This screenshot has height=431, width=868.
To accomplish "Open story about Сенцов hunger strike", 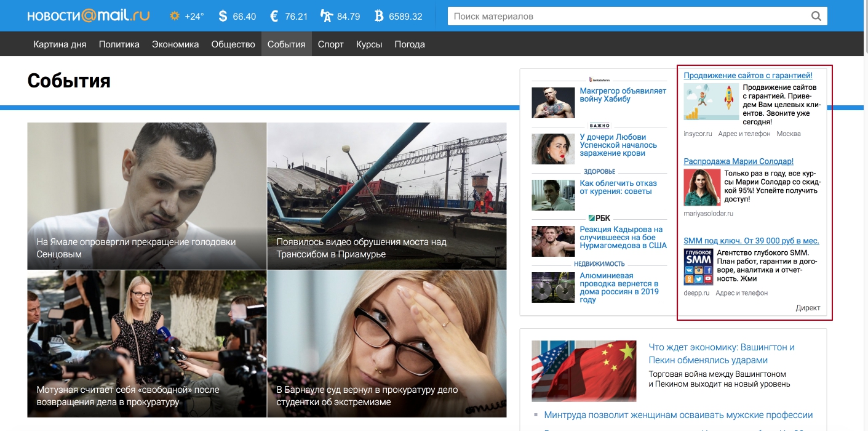I will tap(147, 196).
